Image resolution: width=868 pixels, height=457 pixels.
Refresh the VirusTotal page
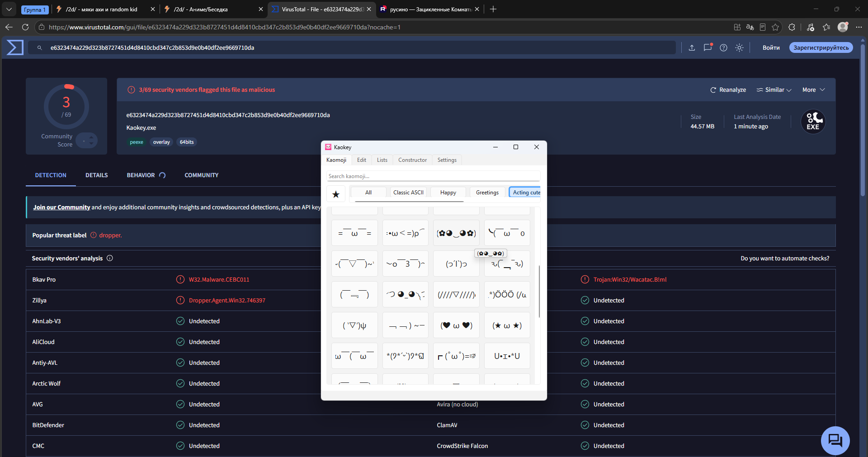(25, 27)
